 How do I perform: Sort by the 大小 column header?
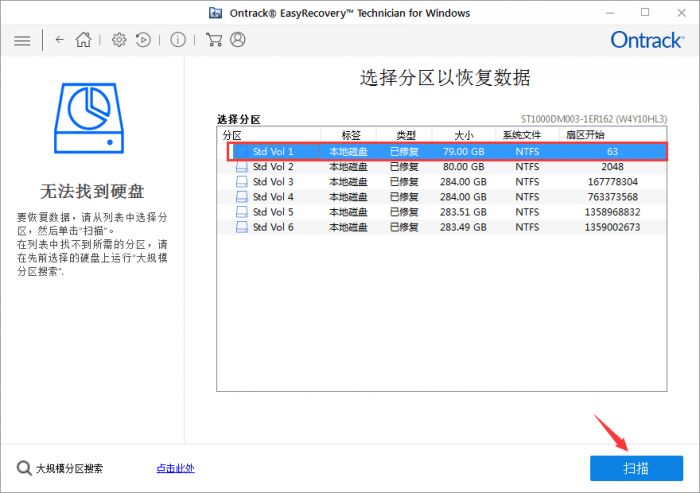pos(464,135)
